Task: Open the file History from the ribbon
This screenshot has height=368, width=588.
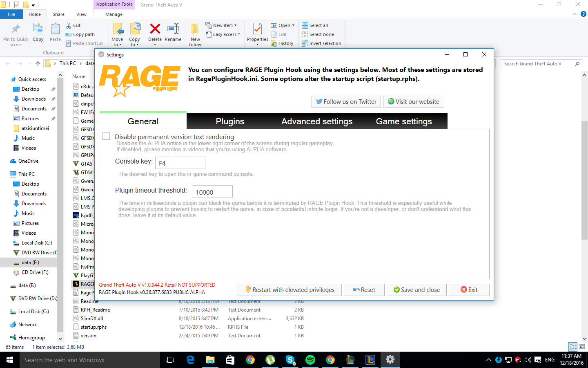Action: tap(282, 43)
